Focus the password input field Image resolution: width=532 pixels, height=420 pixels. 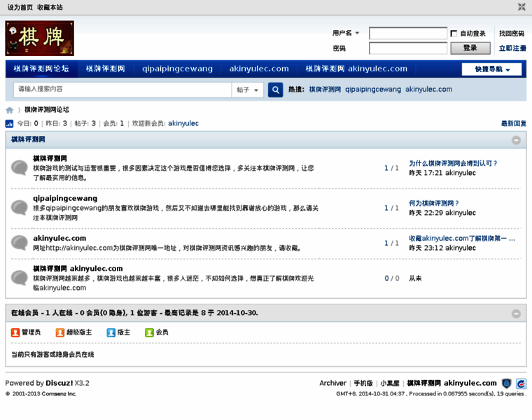(408, 48)
